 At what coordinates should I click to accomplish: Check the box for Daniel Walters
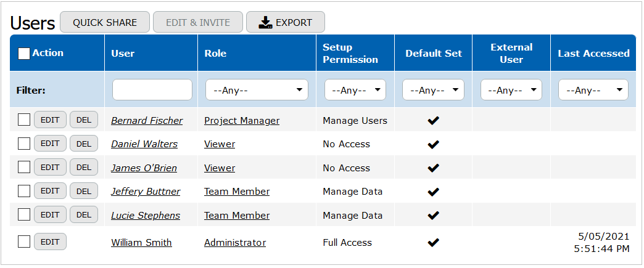click(x=24, y=144)
